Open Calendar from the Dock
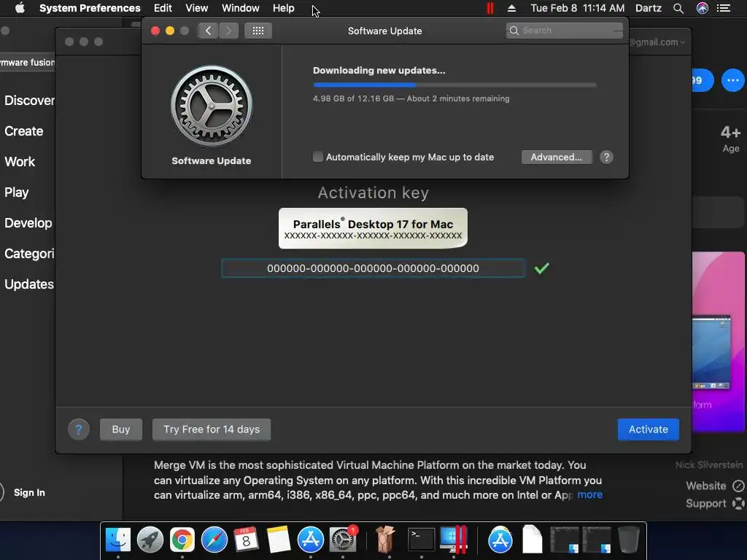747x560 pixels. coord(247,540)
